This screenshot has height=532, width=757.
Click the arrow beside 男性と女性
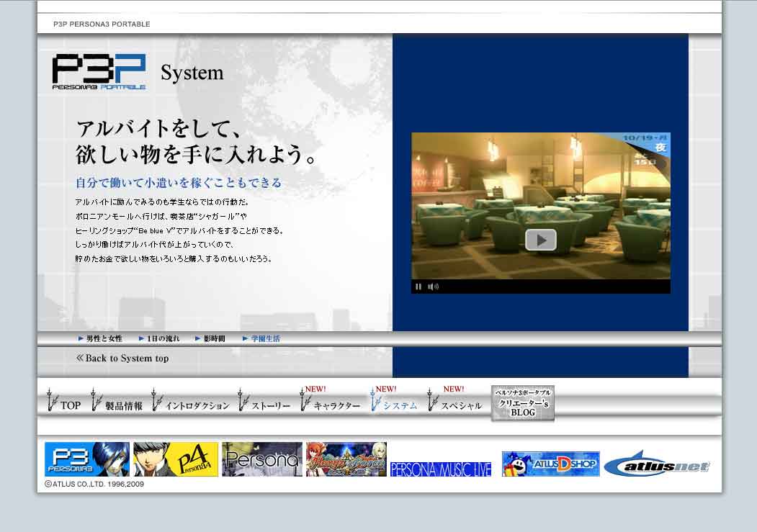coord(81,338)
